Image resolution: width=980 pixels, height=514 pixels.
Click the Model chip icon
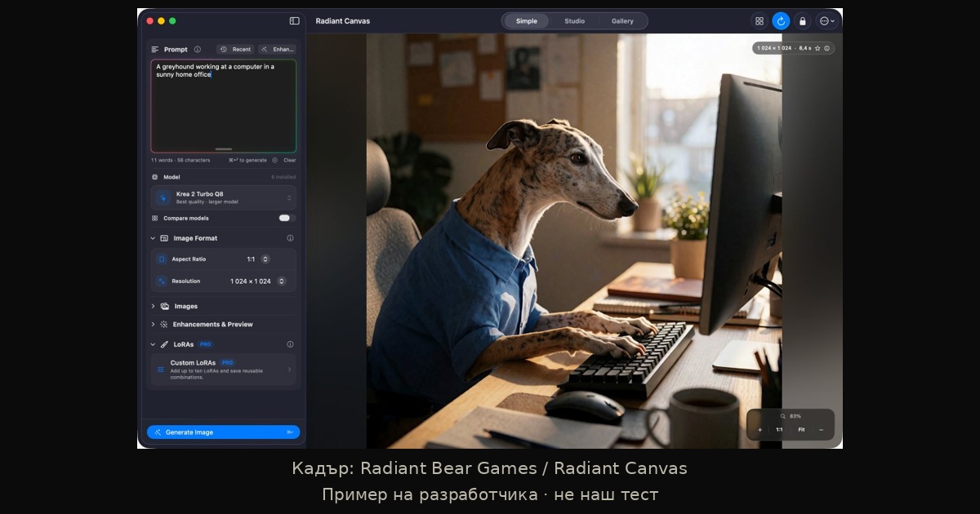click(155, 177)
